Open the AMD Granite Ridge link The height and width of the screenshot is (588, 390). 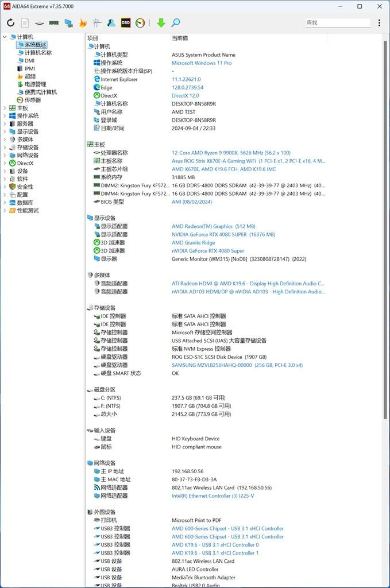point(194,243)
